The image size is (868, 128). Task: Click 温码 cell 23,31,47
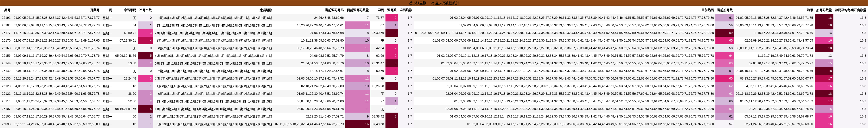(x=378, y=63)
